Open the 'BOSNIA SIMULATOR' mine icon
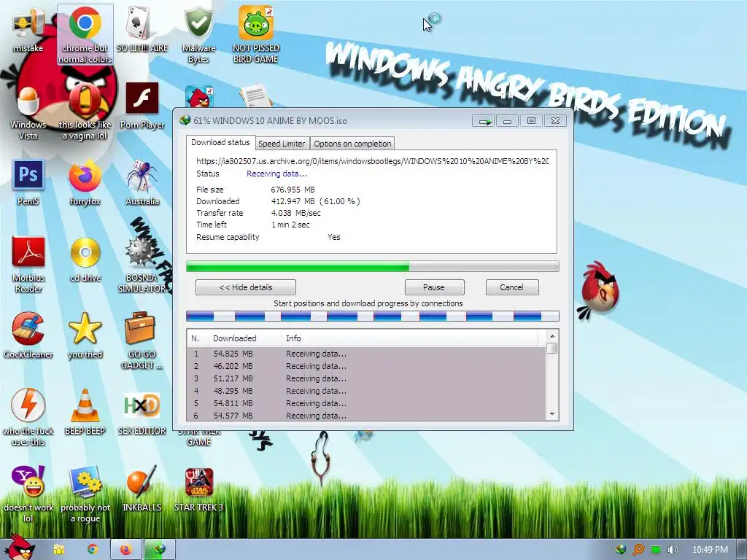Viewport: 747px width, 560px height. pyautogui.click(x=142, y=264)
